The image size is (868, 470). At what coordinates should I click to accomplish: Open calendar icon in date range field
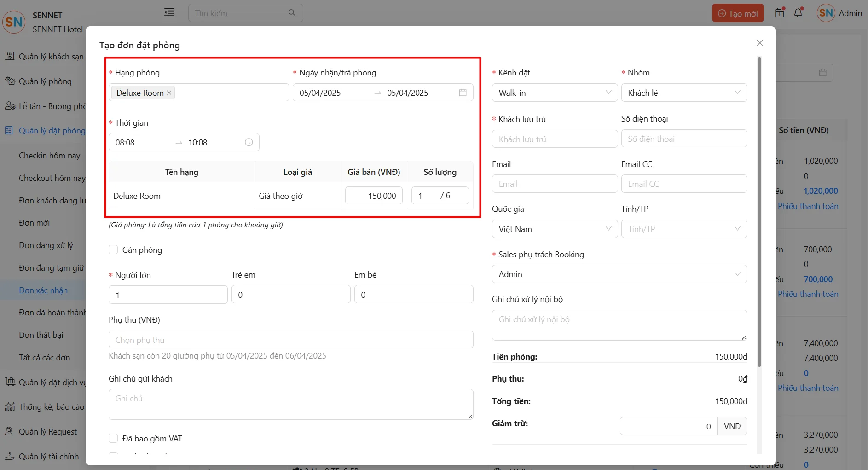(463, 93)
